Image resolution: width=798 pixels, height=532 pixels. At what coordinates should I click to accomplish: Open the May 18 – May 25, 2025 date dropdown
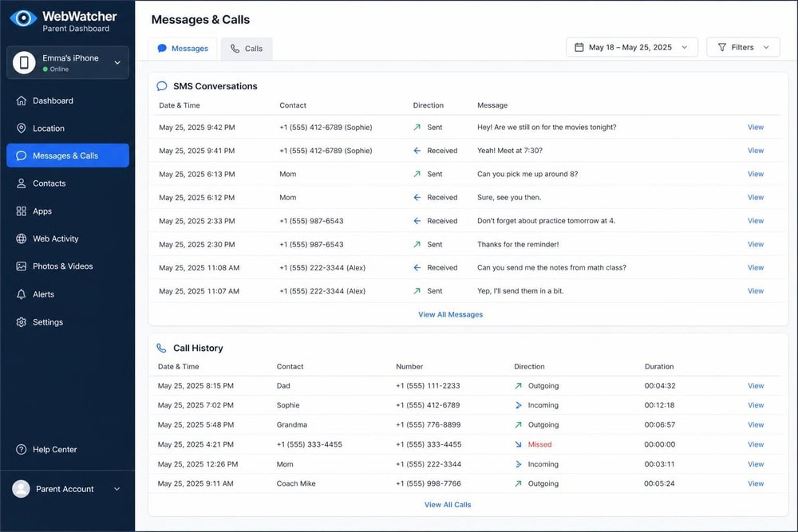pos(631,47)
